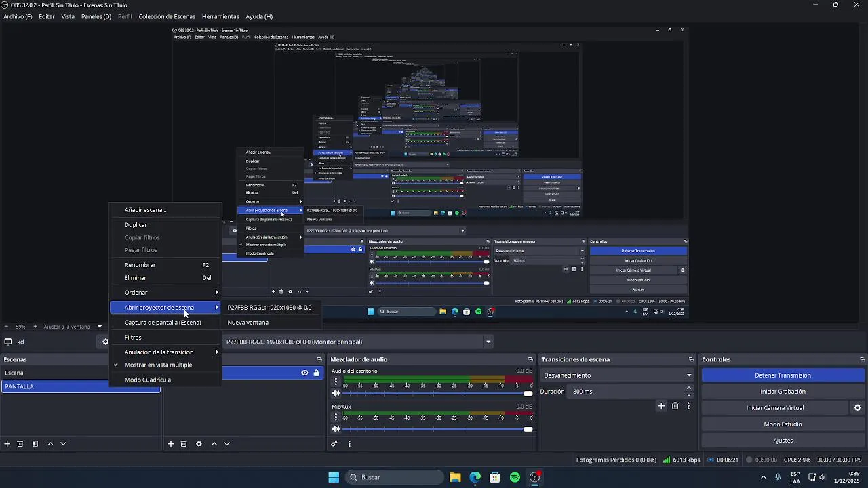Click the Duración 300 ms field

click(626, 392)
